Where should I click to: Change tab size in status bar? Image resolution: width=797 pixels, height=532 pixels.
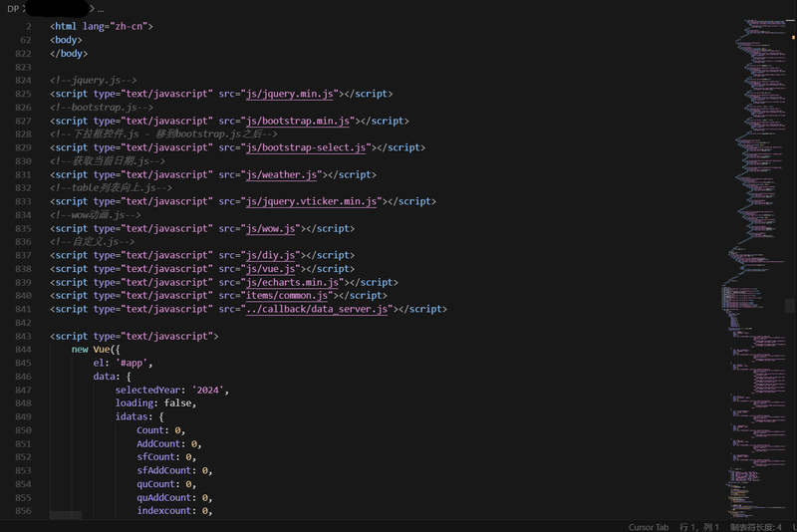point(755,526)
